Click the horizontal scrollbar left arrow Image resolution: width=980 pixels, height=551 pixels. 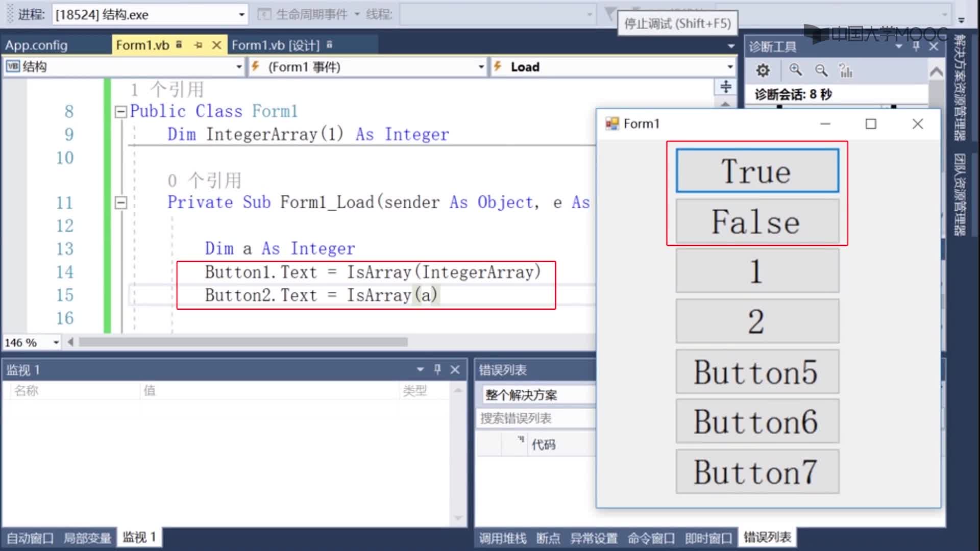(x=70, y=342)
